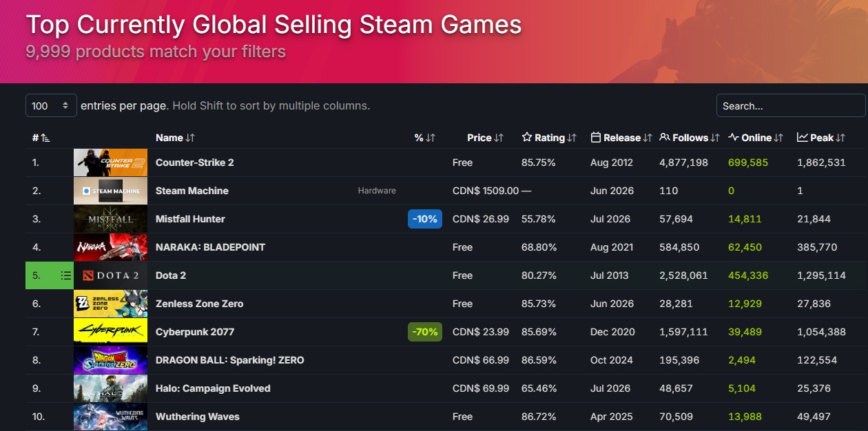Click release date Dec 2020

pyautogui.click(x=612, y=332)
